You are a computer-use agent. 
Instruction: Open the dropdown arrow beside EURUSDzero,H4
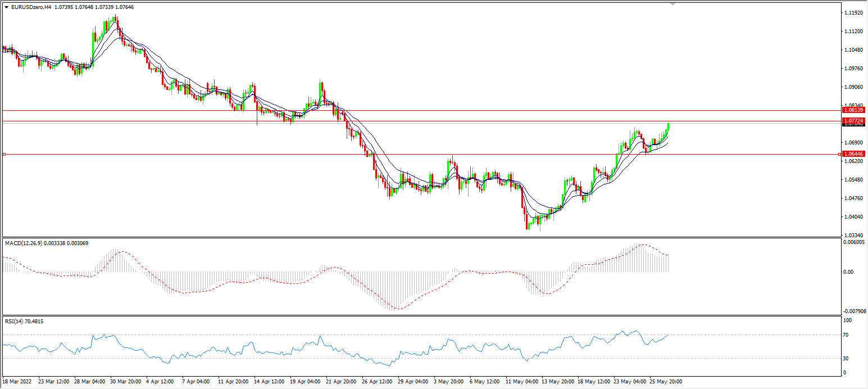tap(6, 7)
